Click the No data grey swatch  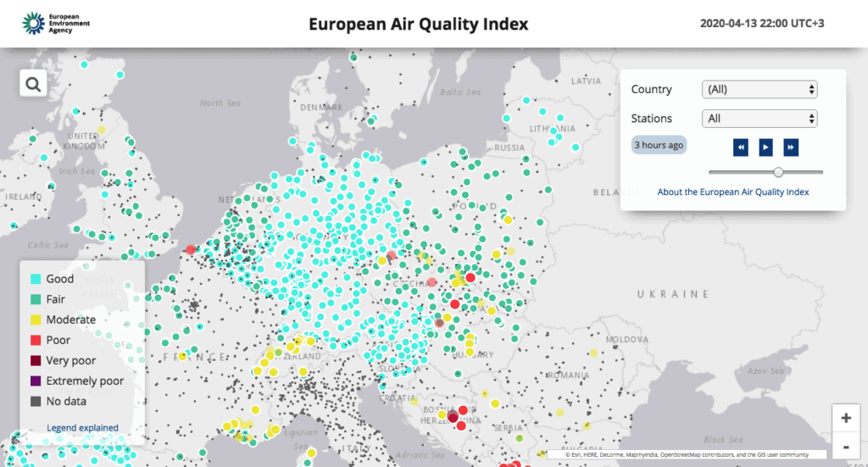[36, 402]
